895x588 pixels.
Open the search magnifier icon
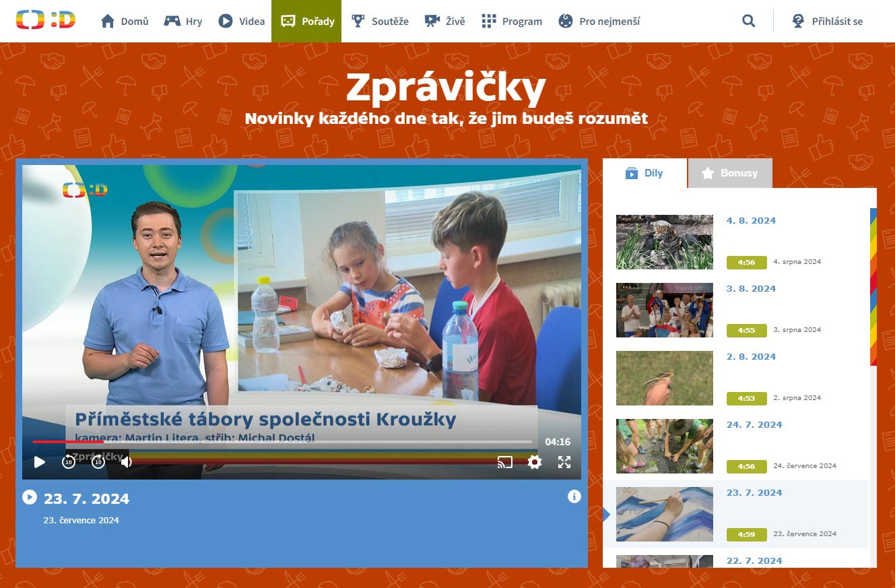[748, 21]
